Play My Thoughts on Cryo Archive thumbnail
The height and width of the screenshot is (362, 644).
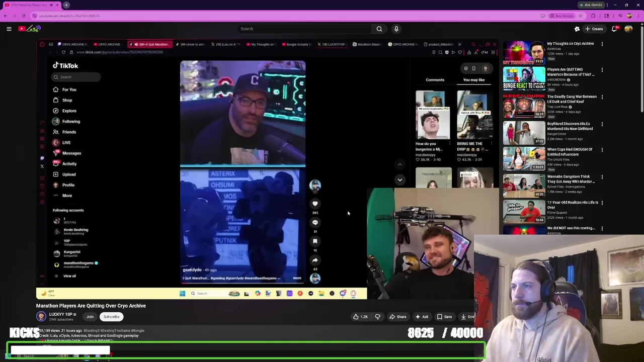click(524, 53)
